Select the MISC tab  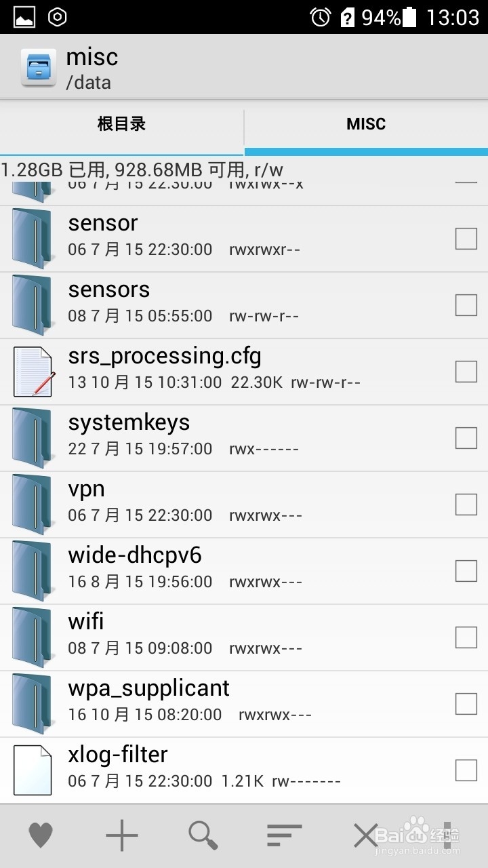(x=366, y=124)
